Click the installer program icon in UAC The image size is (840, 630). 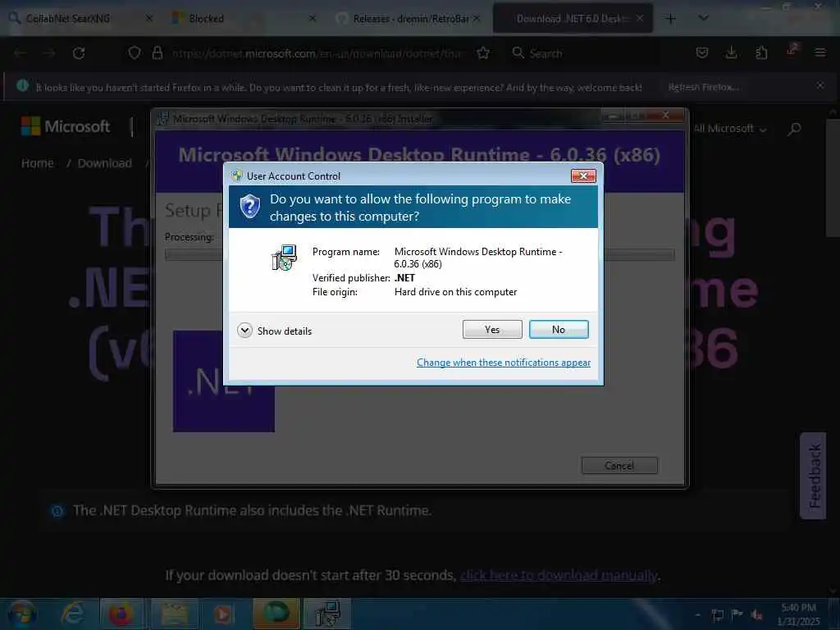tap(284, 258)
